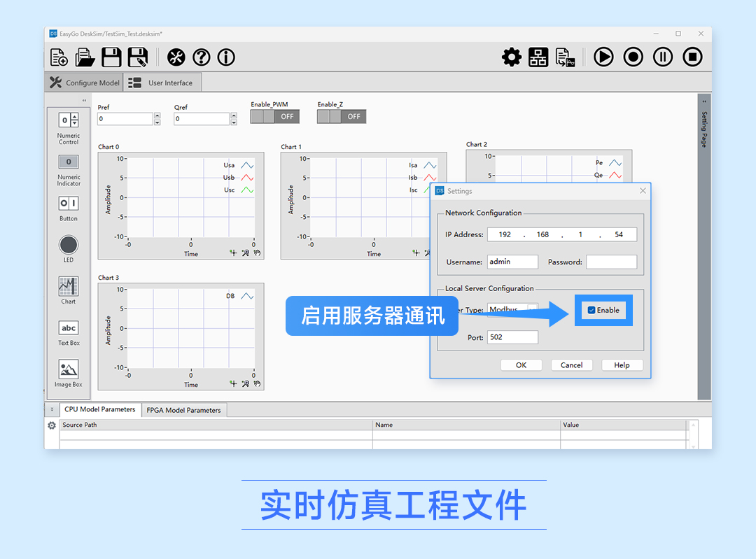Viewport: 756px width, 559px height.
Task: Select the Numeric Indicator widget
Action: click(69, 169)
